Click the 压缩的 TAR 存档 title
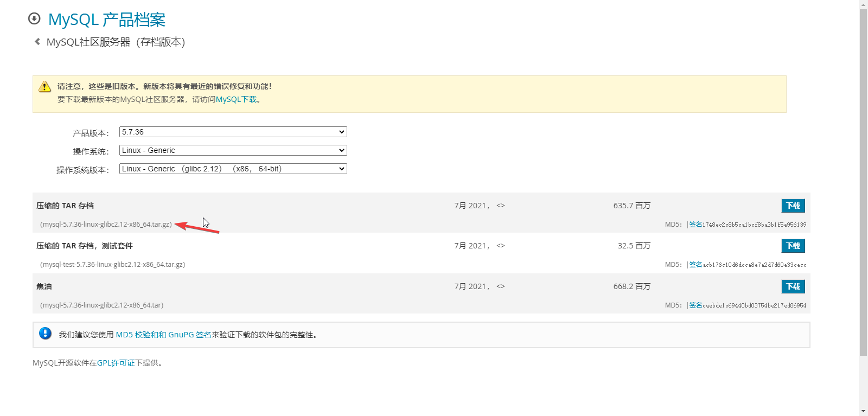The width and height of the screenshot is (868, 416). (65, 206)
